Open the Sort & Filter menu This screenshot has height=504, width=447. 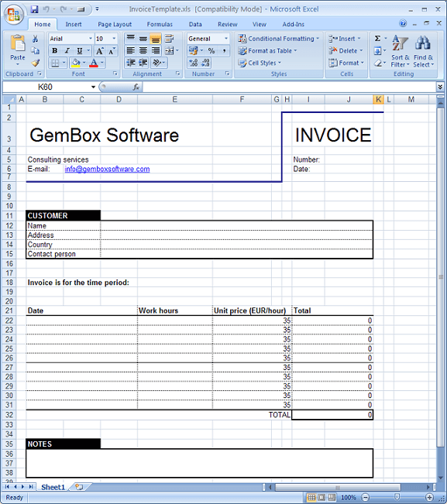(x=400, y=51)
